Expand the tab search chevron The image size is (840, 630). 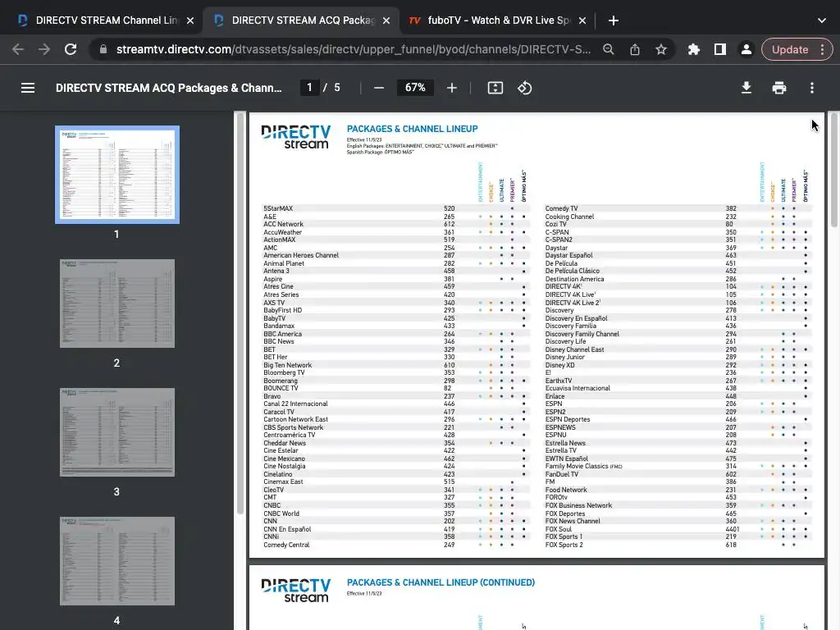point(822,21)
